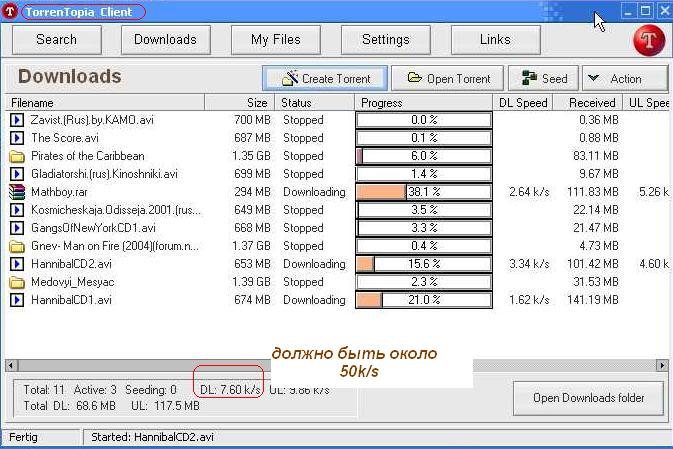Minimize the TorrenTopia Client window

click(628, 11)
